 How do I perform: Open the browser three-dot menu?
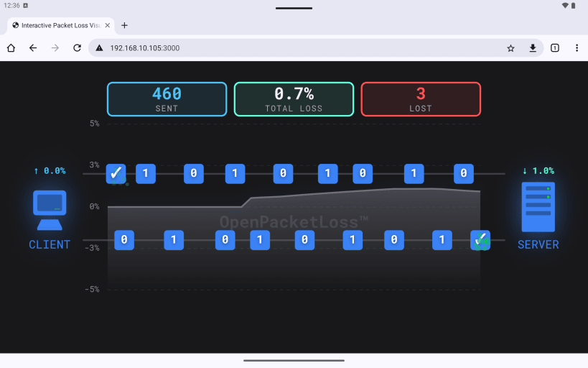(x=577, y=47)
